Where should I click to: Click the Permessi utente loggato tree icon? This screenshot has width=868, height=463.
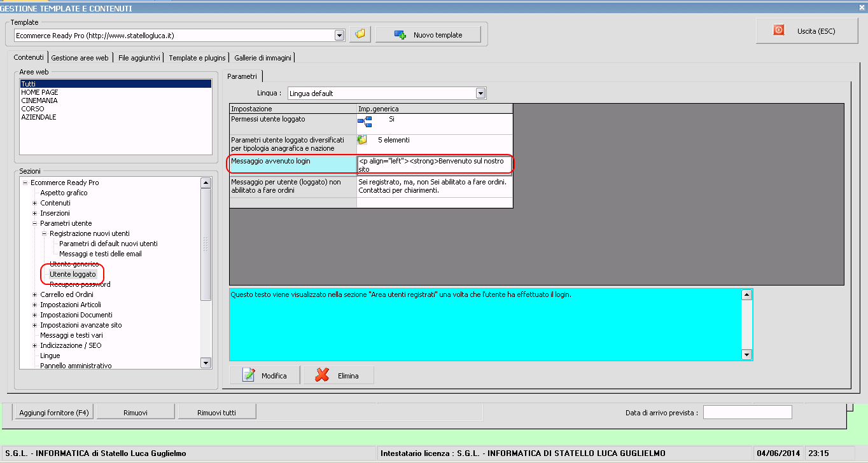[365, 121]
